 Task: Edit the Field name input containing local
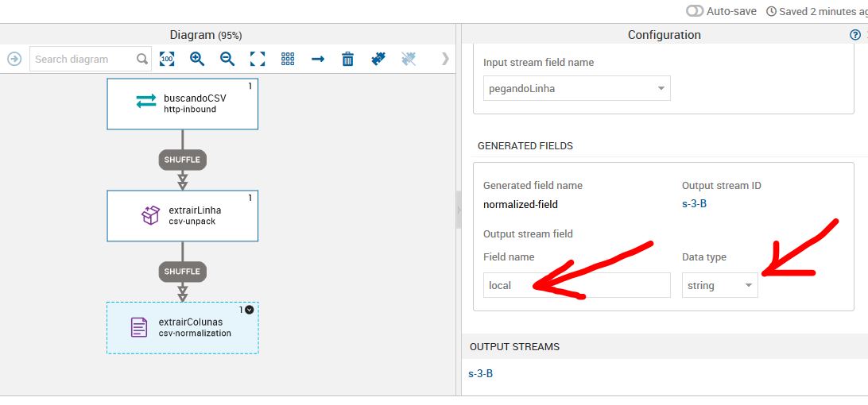(x=577, y=286)
